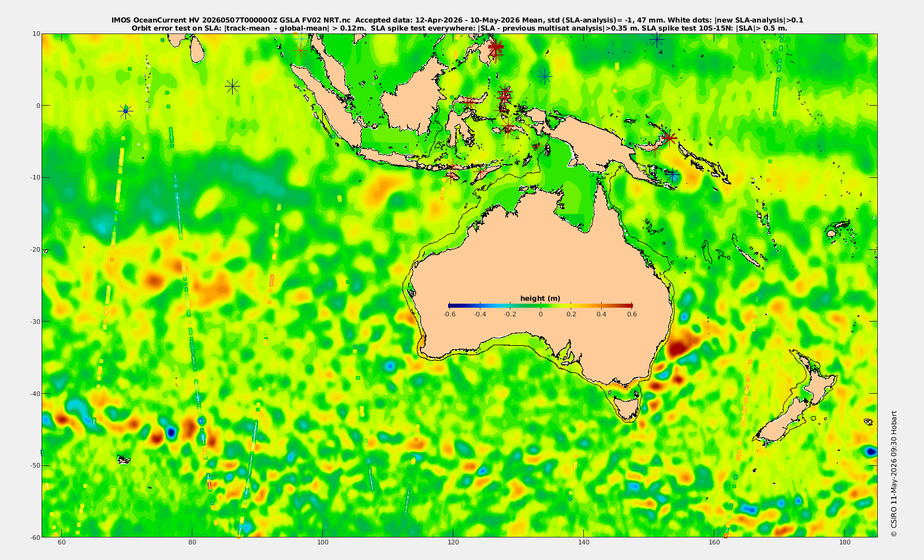Select the blue asterisk marker north of New Guinea
Viewport: 924px width, 560px height.
(544, 76)
